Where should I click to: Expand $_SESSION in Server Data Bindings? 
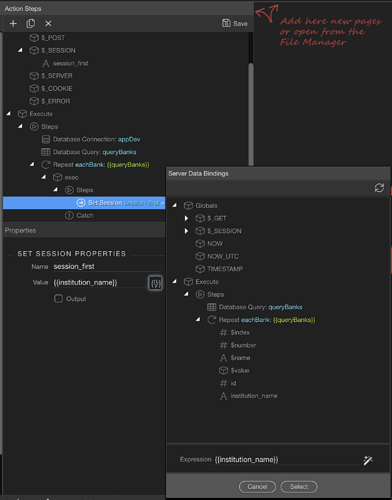click(x=187, y=231)
